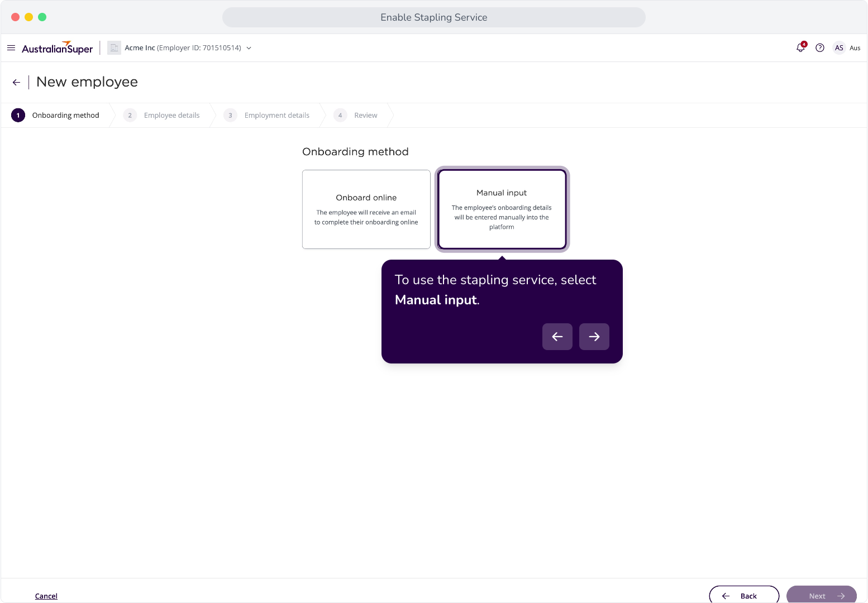Click the previous arrow in tooltip

[557, 337]
